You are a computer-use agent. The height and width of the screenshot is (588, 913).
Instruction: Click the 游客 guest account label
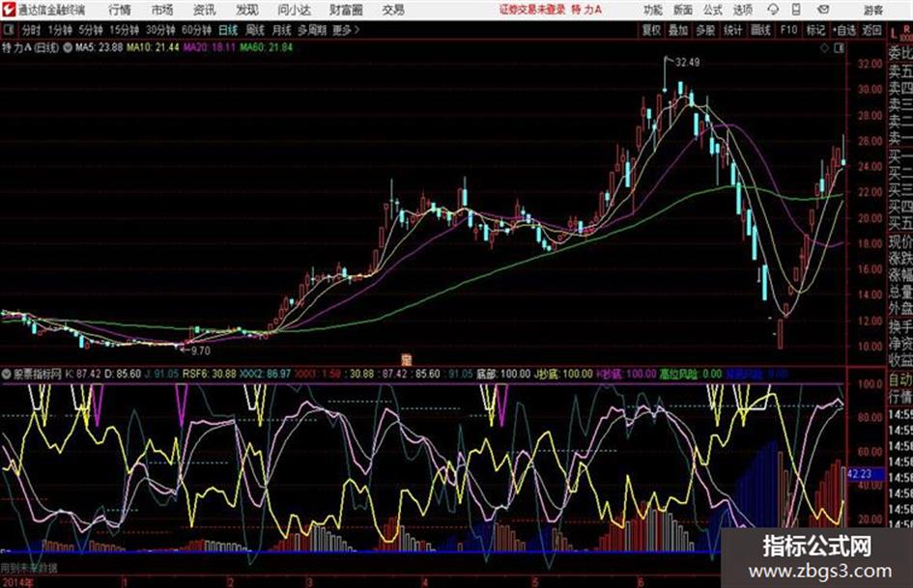[x=872, y=10]
